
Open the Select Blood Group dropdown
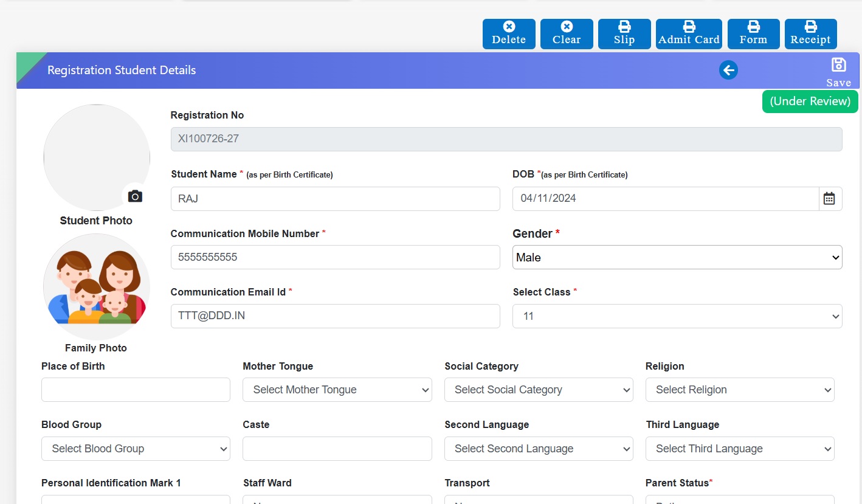(x=136, y=449)
